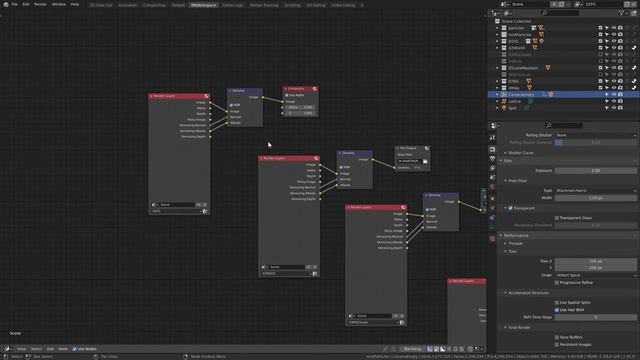Select the Lattice object in outliner
The width and height of the screenshot is (640, 360).
click(x=514, y=101)
